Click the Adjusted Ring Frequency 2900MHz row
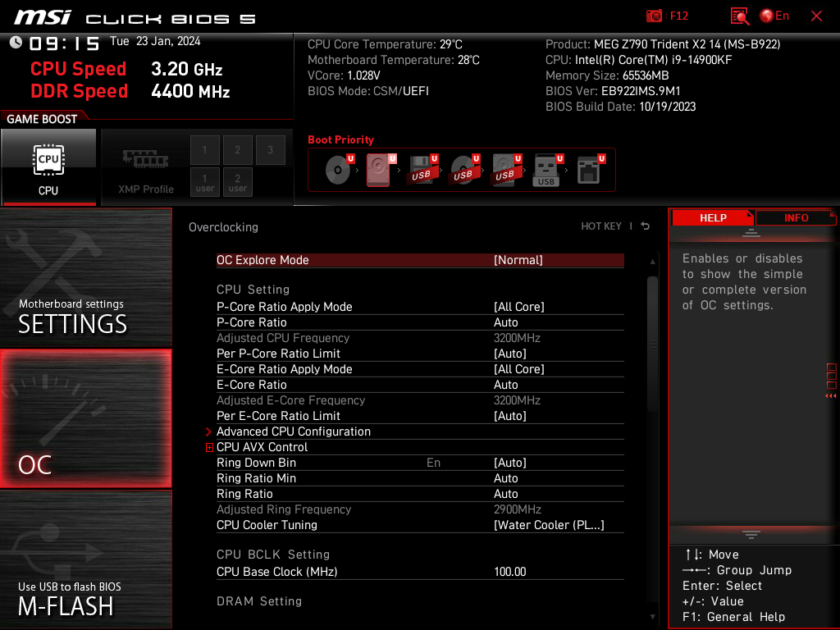Image resolution: width=840 pixels, height=630 pixels. (420, 509)
